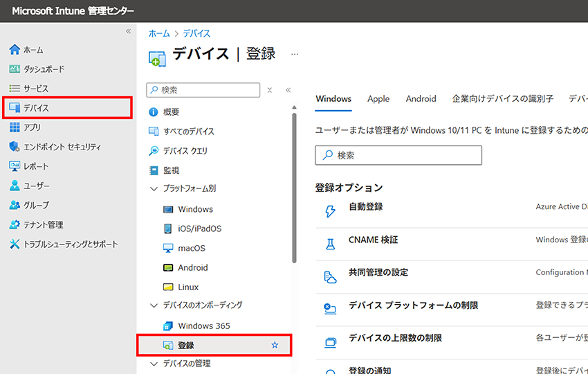Click the デバイス monitor icon in sidebar
This screenshot has height=374, width=588.
(15, 108)
